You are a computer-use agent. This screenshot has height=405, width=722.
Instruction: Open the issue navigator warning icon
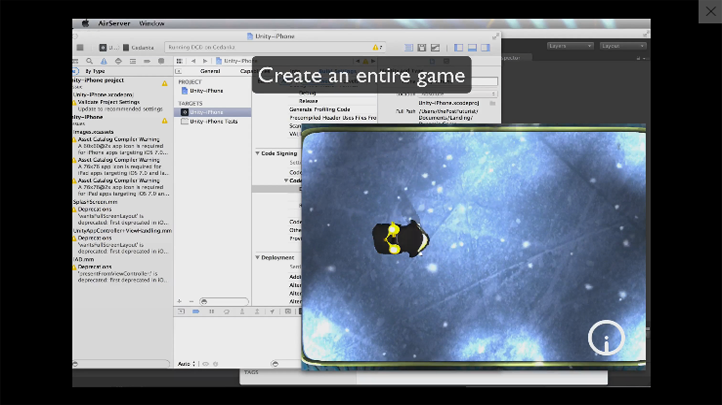102,61
